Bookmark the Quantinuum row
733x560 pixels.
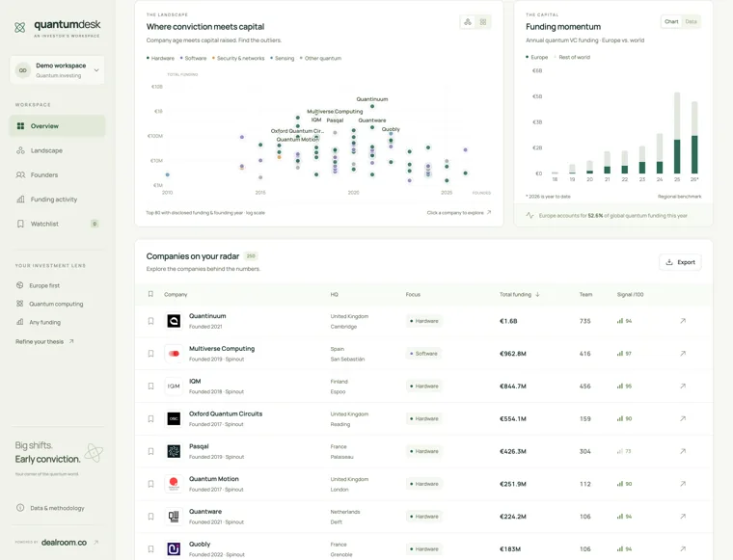(150, 321)
